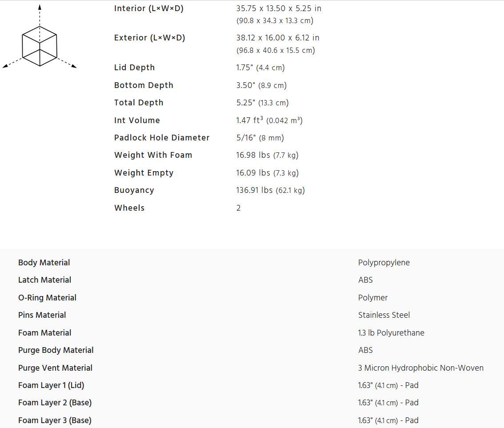The height and width of the screenshot is (428, 504).
Task: Click the Body Material label
Action: (44, 263)
